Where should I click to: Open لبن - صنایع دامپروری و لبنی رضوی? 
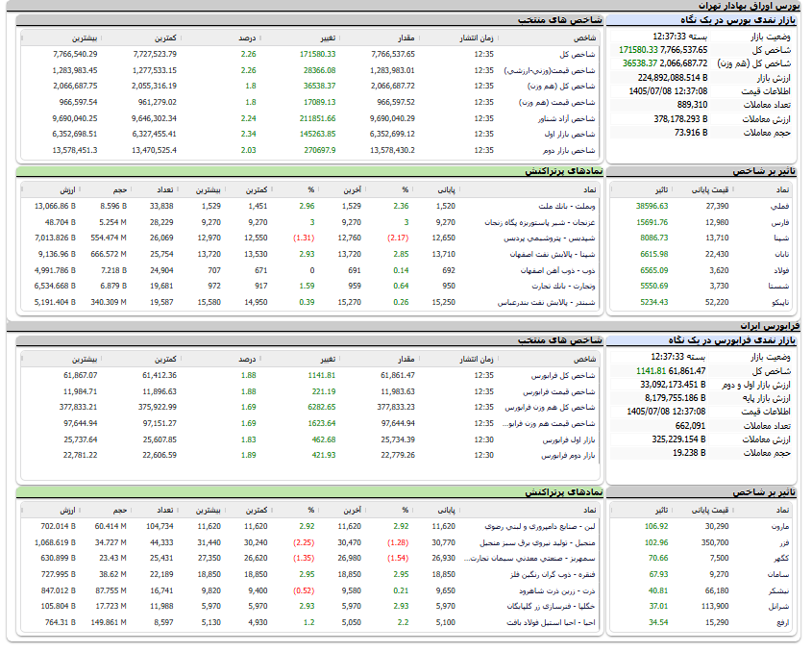540,527
